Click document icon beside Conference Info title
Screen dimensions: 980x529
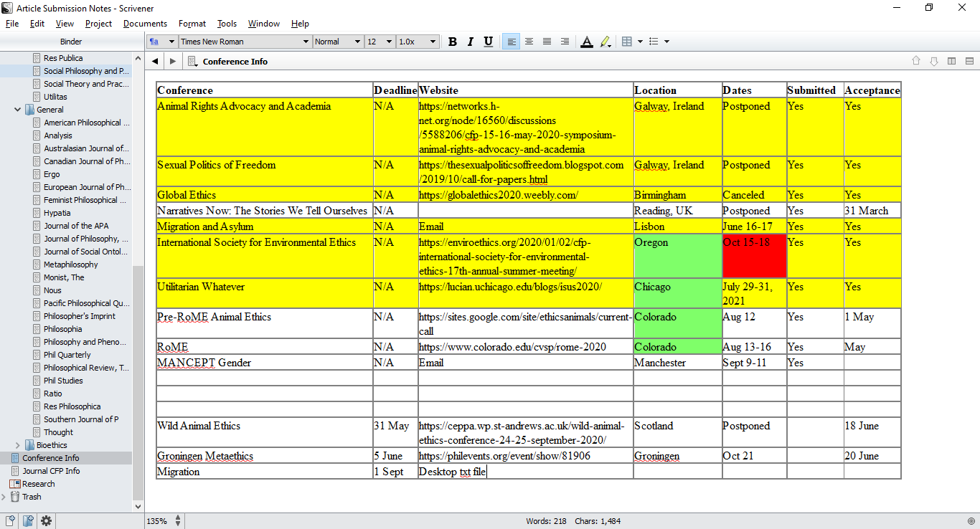(x=192, y=62)
